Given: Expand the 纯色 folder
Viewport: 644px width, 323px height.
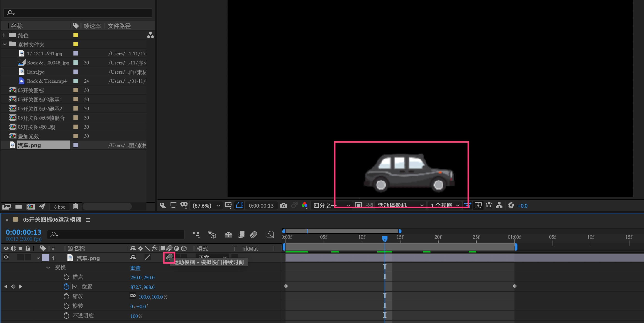Looking at the screenshot, I should (4, 35).
